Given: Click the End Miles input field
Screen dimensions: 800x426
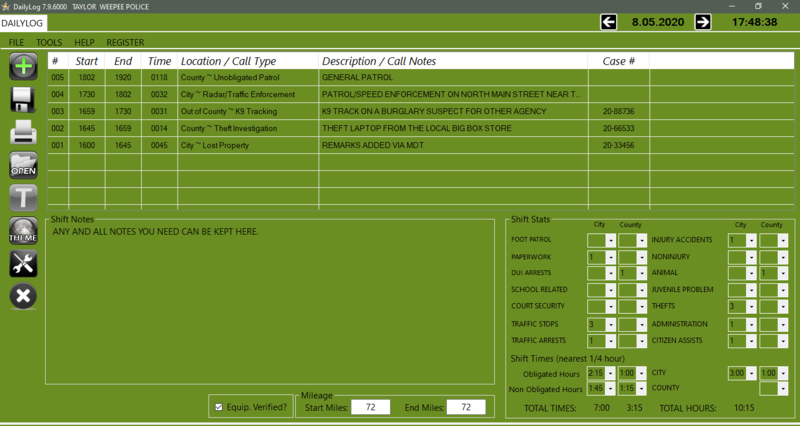Looking at the screenshot, I should tap(466, 407).
